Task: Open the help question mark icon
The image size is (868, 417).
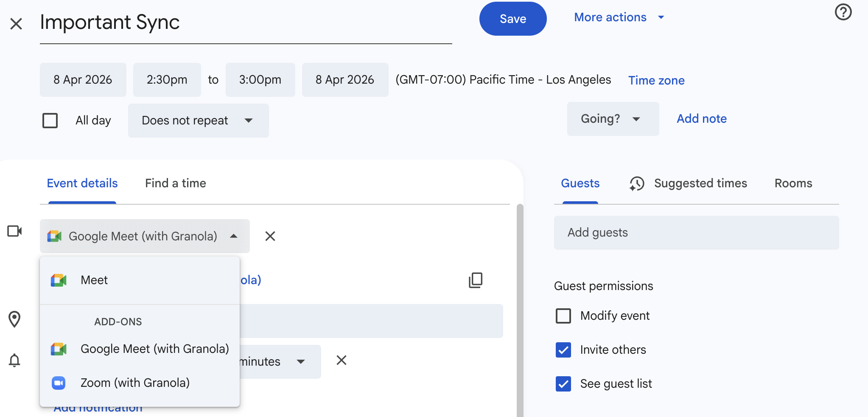Action: pyautogui.click(x=843, y=12)
